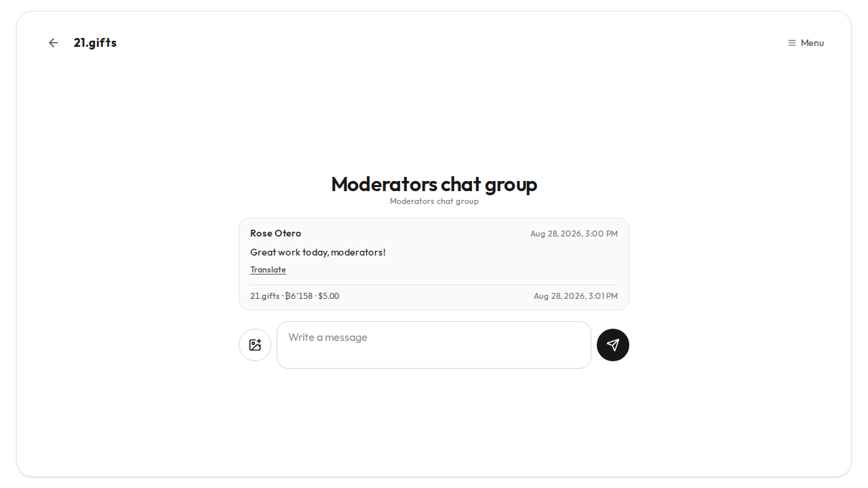Focus the Write a message field
This screenshot has height=488, width=868.
coord(434,345)
